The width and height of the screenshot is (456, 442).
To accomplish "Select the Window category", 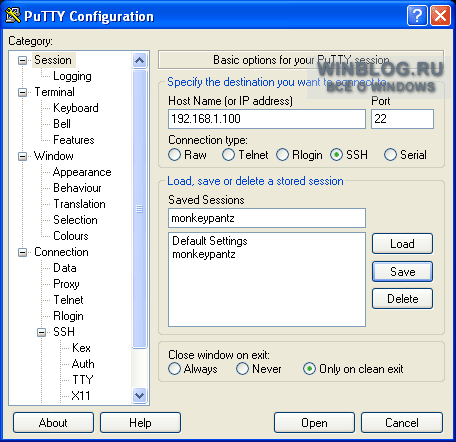I will pyautogui.click(x=54, y=156).
